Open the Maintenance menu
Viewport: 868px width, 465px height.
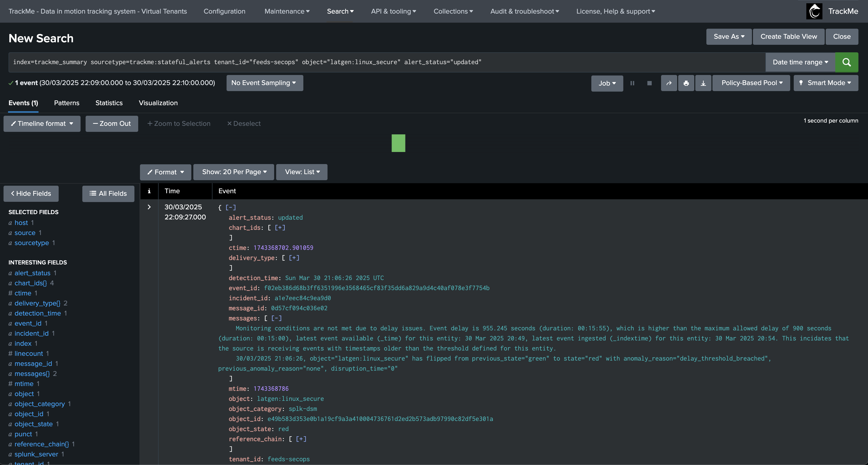(x=287, y=11)
